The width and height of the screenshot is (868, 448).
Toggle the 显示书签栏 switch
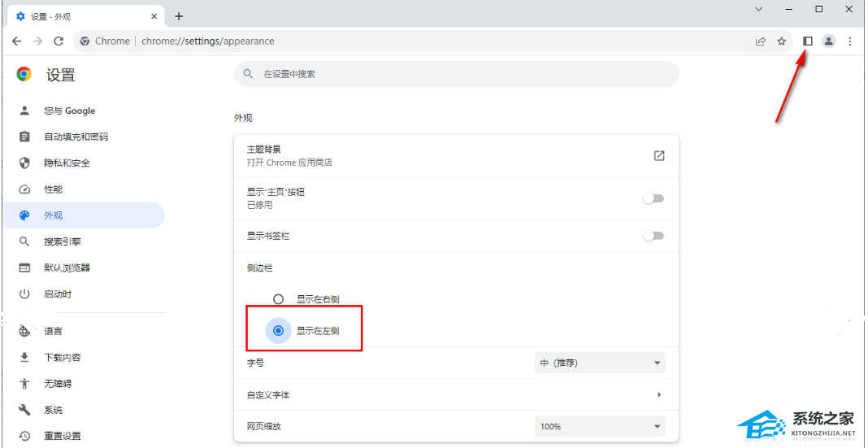(653, 236)
